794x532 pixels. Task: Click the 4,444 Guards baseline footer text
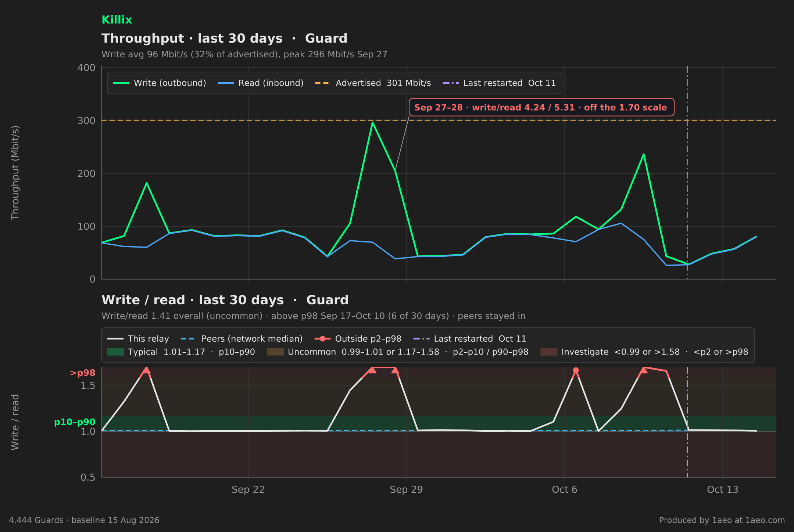point(84,520)
